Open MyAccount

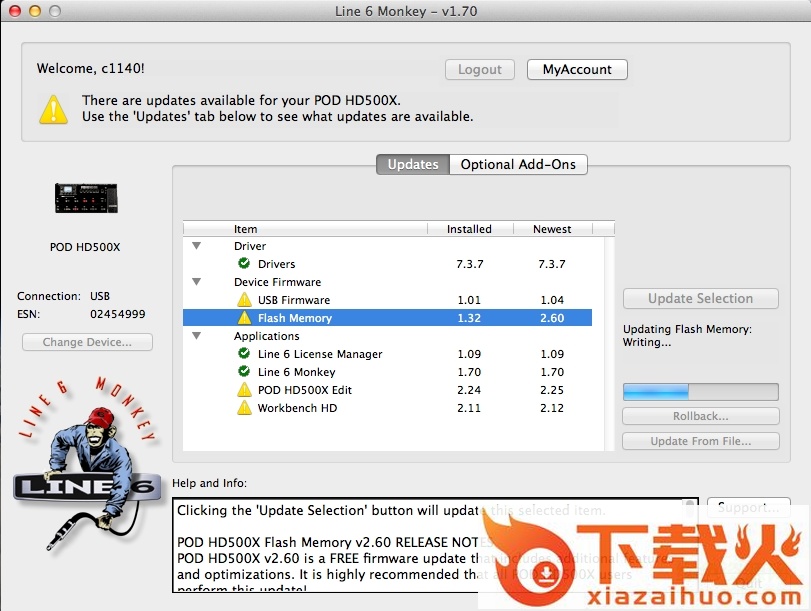point(577,69)
